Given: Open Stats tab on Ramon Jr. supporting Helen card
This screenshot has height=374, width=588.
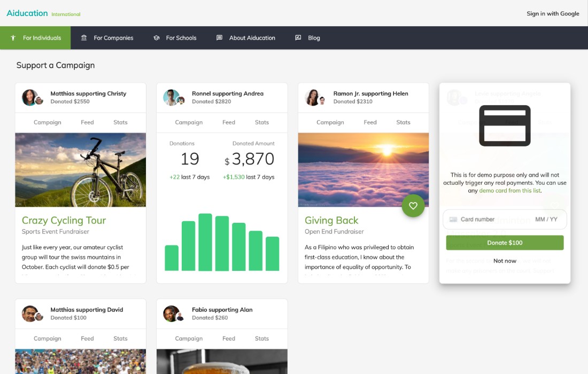Looking at the screenshot, I should coord(403,122).
